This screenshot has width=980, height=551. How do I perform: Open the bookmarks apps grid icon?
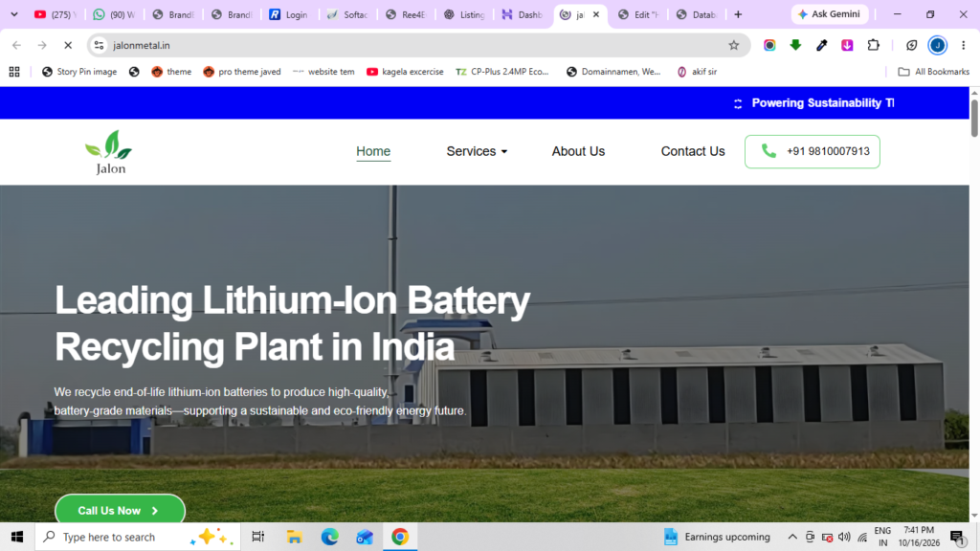pos(14,72)
